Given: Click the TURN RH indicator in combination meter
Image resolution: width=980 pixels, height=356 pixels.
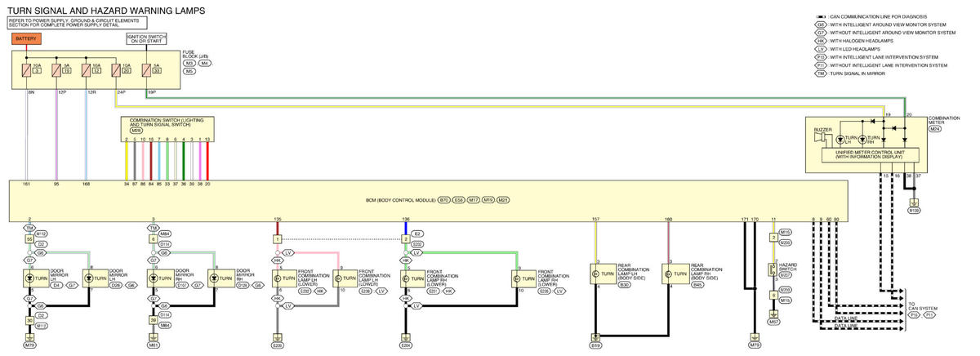Looking at the screenshot, I should click(864, 140).
